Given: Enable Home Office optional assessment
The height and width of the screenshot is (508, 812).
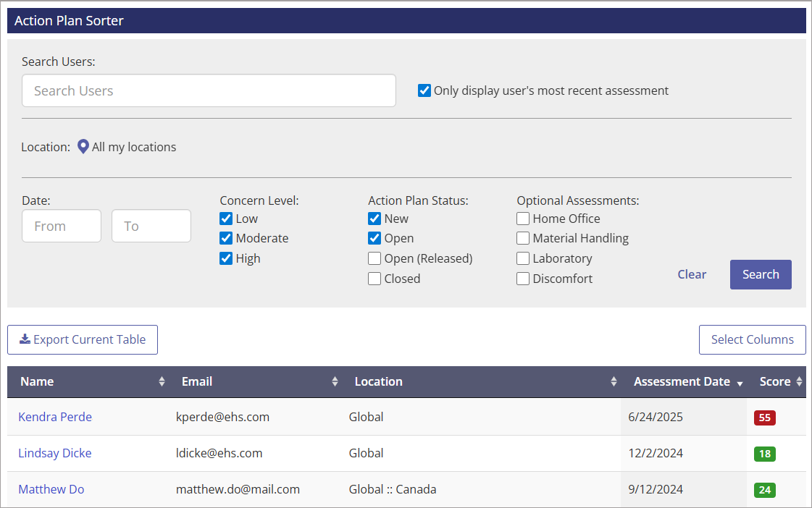Looking at the screenshot, I should 523,219.
